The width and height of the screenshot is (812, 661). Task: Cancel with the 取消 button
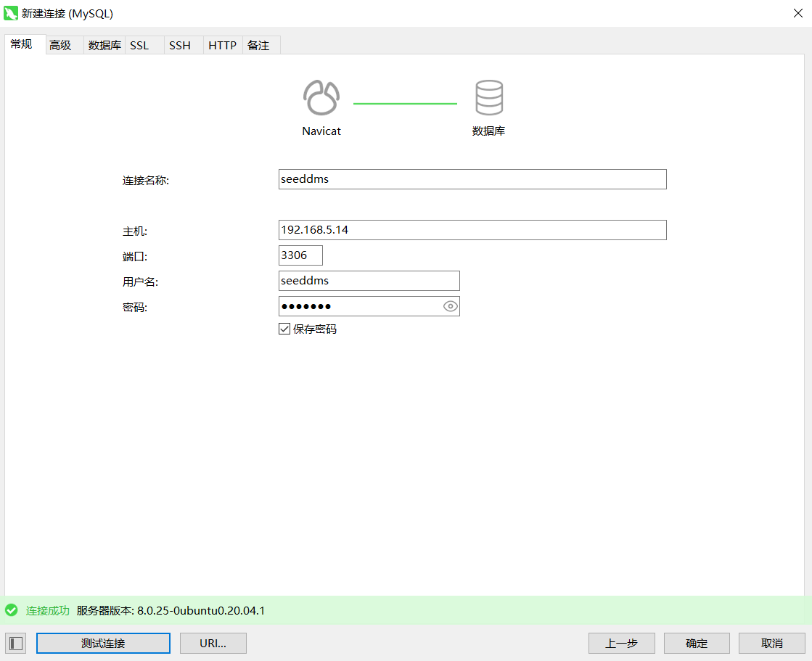point(771,644)
